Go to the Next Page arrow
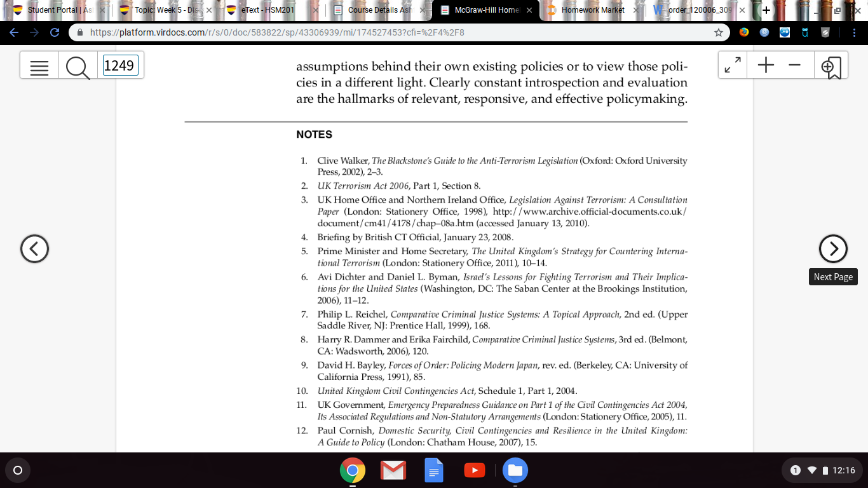 tap(833, 248)
